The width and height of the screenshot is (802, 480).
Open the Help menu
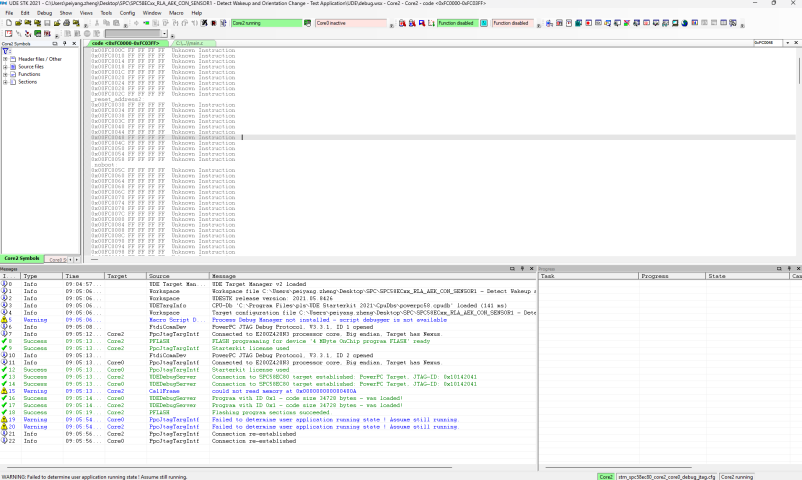196,13
